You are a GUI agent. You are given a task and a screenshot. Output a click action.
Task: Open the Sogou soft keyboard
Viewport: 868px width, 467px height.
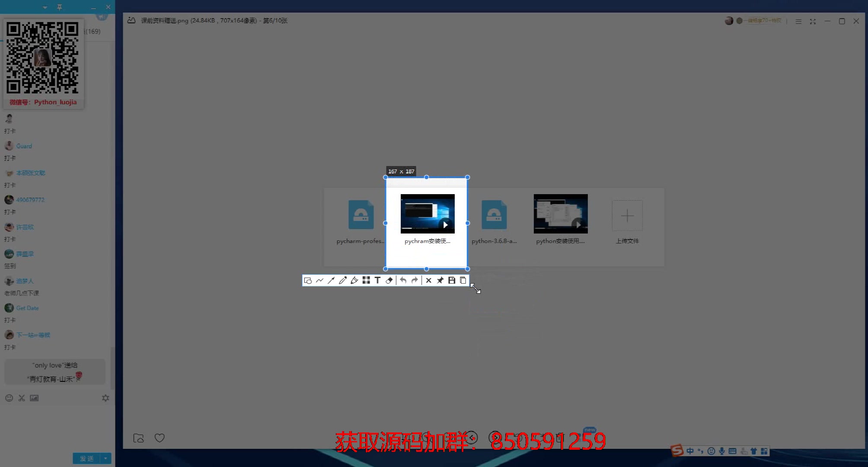tap(732, 451)
